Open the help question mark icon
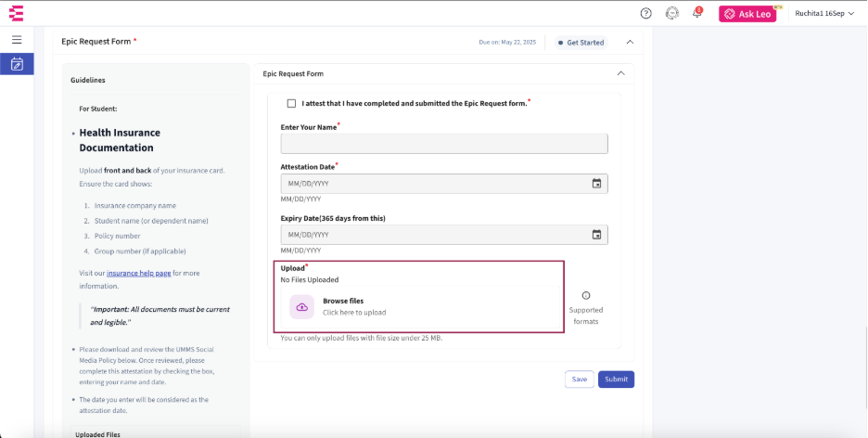 point(646,13)
